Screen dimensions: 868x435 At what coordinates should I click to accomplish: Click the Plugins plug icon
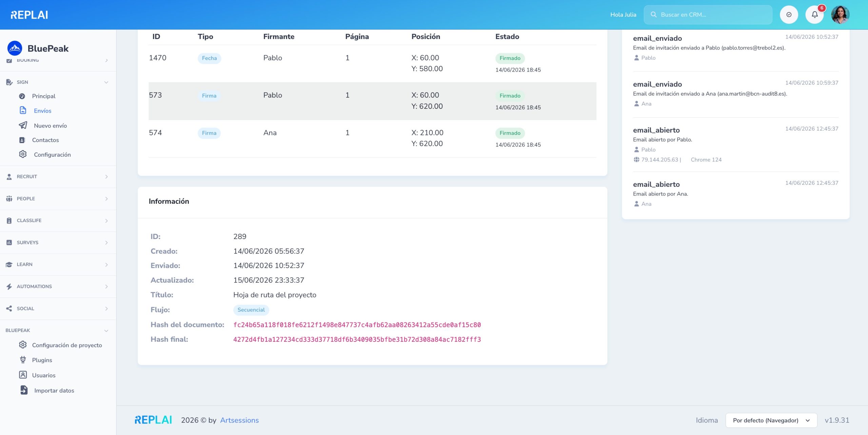tap(23, 360)
